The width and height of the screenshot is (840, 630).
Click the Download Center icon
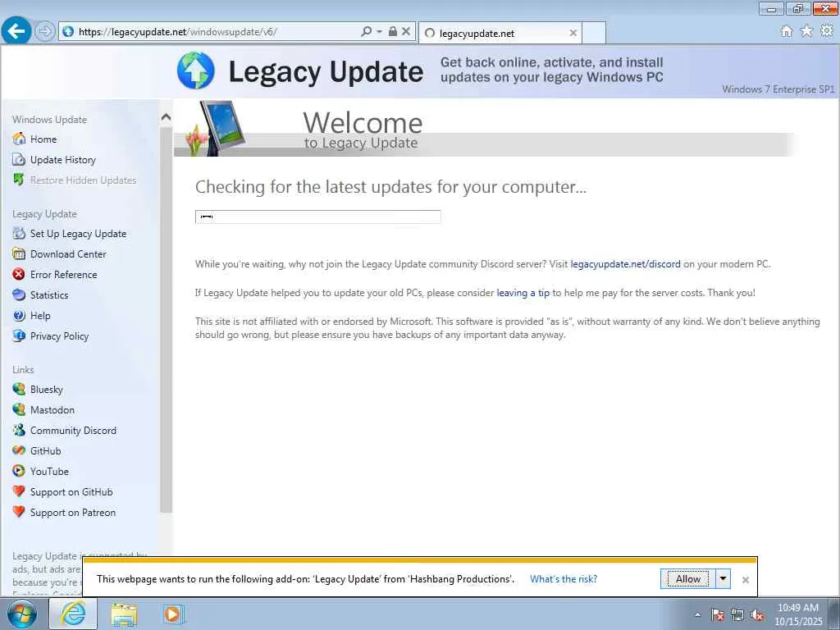pos(19,254)
